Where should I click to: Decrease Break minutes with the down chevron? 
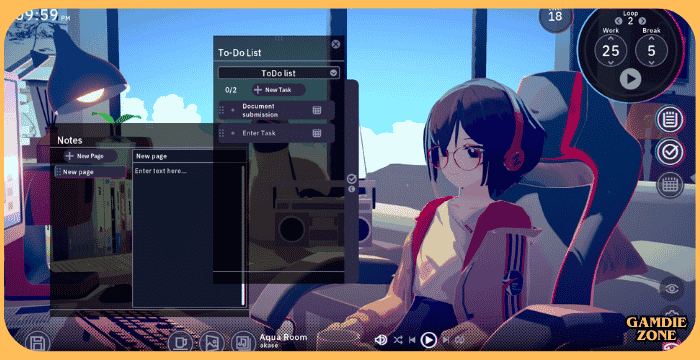click(651, 63)
